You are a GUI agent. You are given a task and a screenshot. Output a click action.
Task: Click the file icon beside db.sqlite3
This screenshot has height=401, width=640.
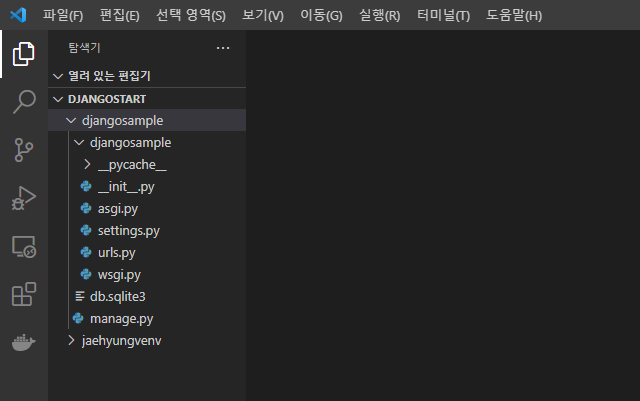pos(80,296)
